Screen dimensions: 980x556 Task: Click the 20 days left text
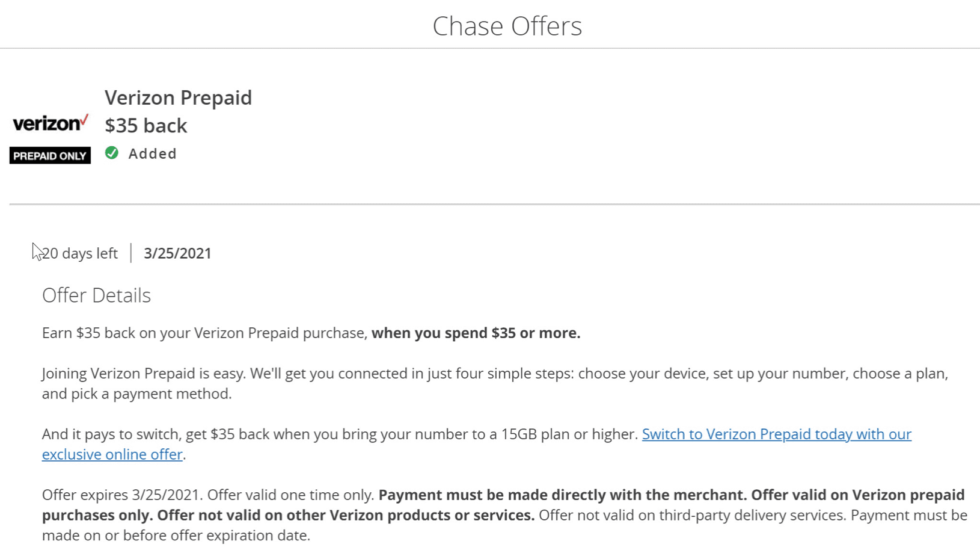point(80,253)
